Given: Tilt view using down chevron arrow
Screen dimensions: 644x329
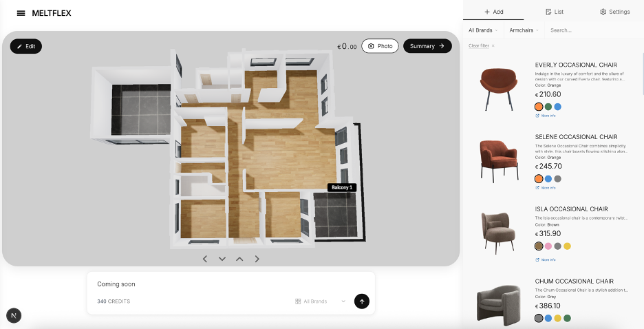Looking at the screenshot, I should [x=222, y=259].
